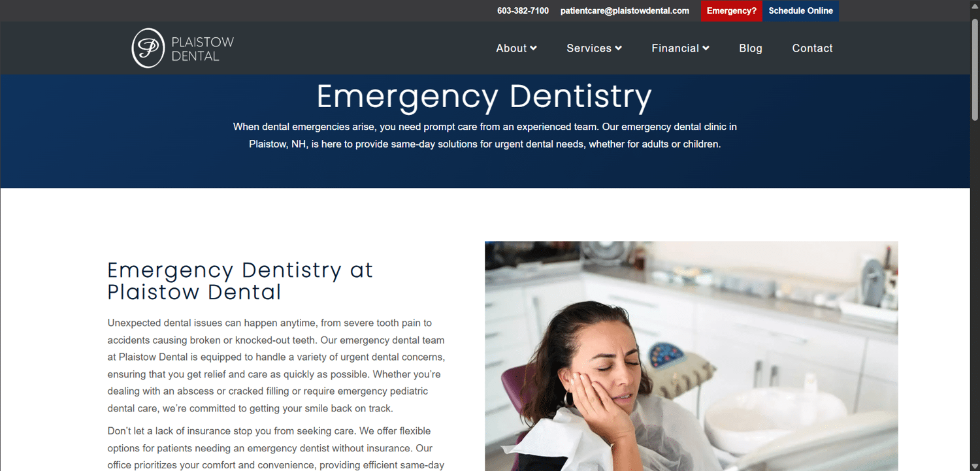The height and width of the screenshot is (471, 980).
Task: Open the Financial dropdown chevron
Action: [706, 48]
